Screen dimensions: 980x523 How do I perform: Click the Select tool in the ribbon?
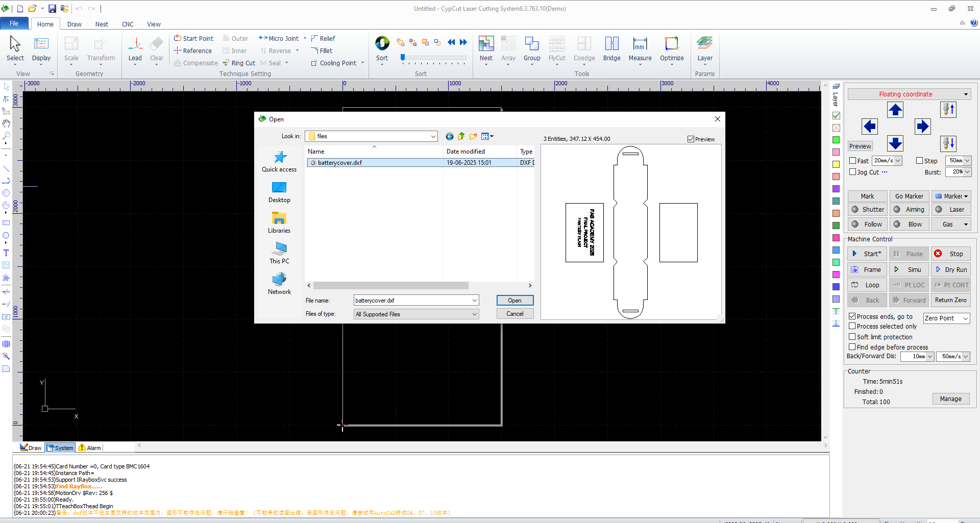pos(15,49)
